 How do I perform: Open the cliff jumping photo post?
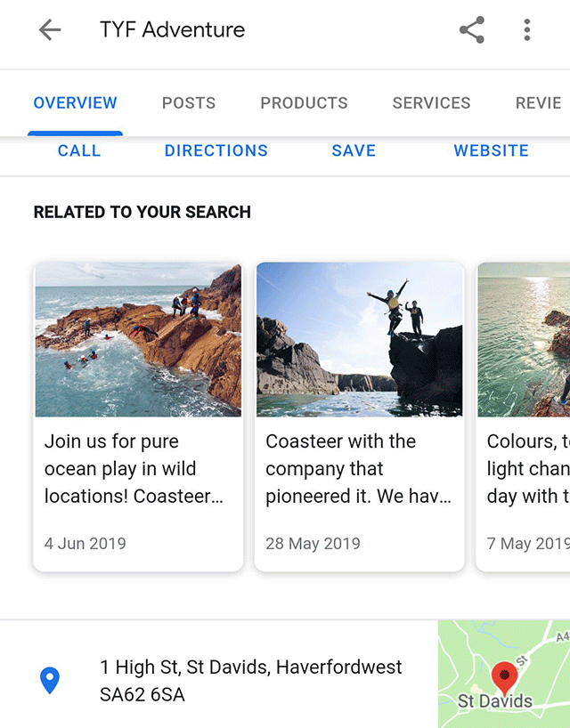point(359,339)
